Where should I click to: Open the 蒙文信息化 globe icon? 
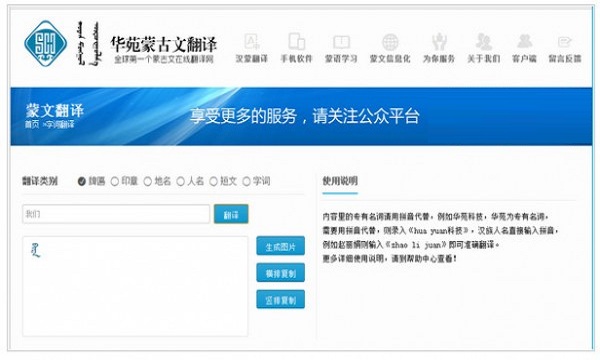pos(390,42)
